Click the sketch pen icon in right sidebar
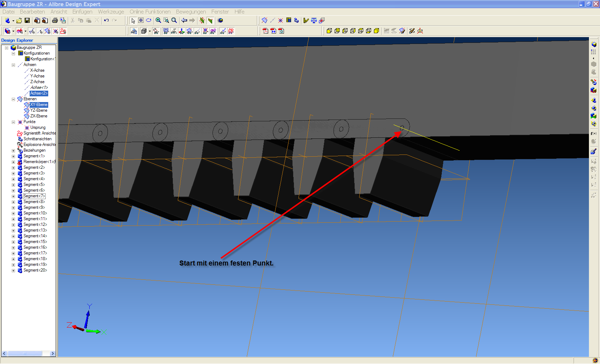Image resolution: width=600 pixels, height=364 pixels. (x=594, y=151)
